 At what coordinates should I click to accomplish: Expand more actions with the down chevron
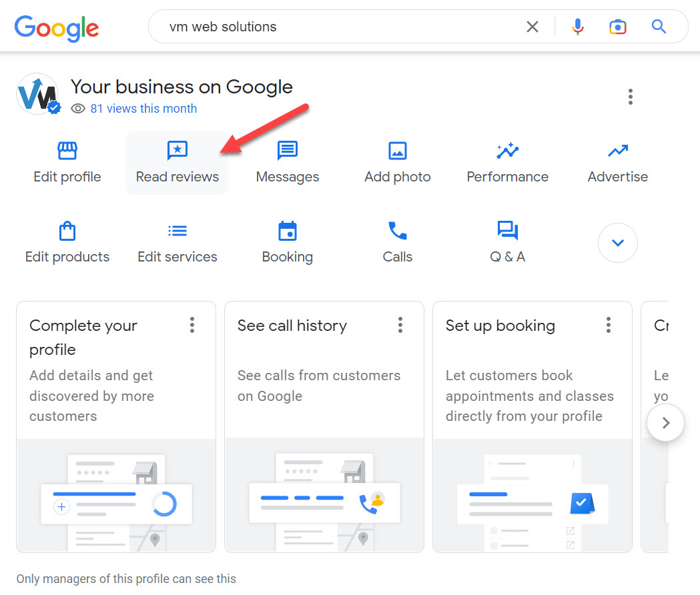(x=618, y=243)
